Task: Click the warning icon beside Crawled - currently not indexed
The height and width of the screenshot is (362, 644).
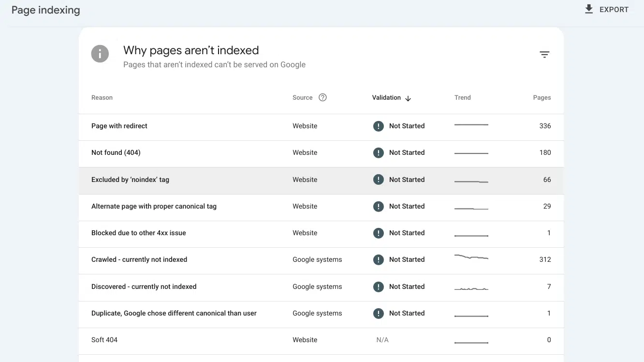Action: 379,259
